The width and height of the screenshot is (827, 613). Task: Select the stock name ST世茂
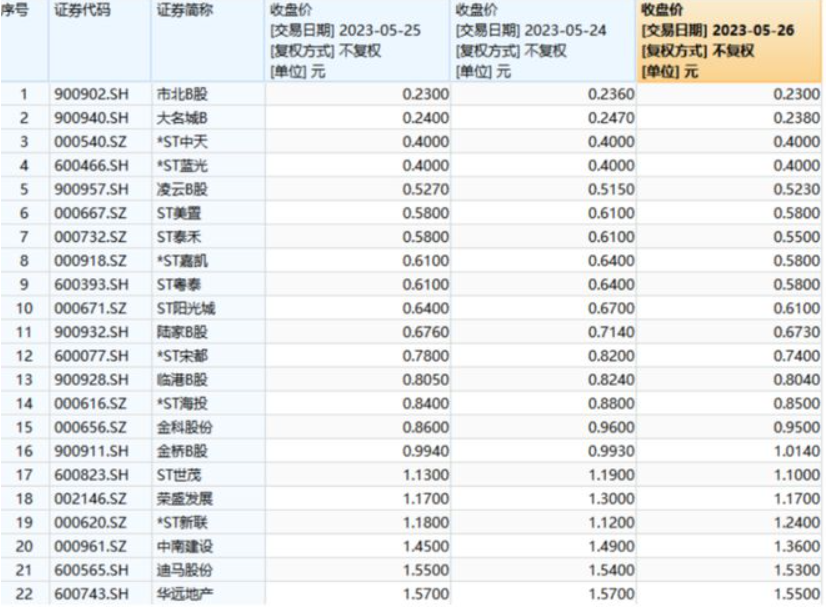pos(179,475)
